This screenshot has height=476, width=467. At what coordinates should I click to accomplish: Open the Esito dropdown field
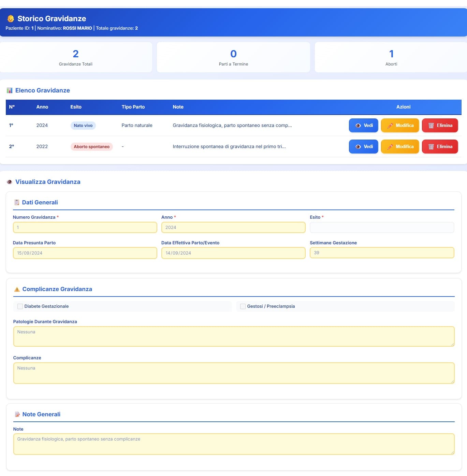pos(381,228)
